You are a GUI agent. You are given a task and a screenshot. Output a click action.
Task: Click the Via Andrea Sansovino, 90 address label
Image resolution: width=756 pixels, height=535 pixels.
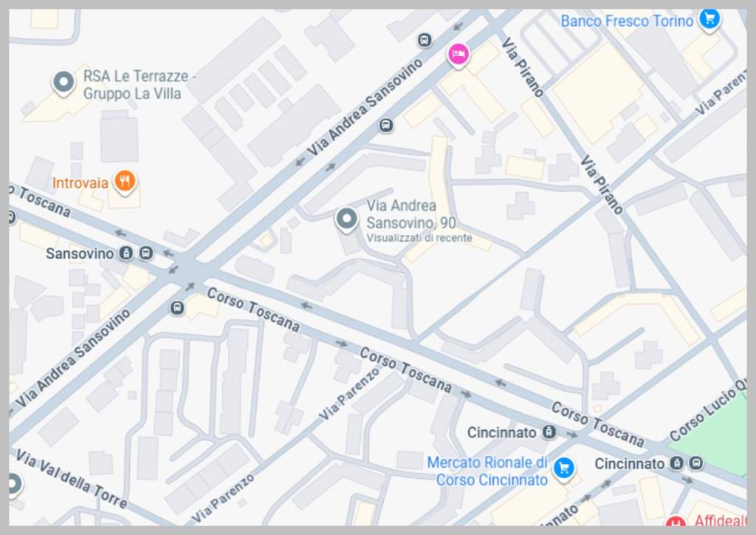(411, 214)
